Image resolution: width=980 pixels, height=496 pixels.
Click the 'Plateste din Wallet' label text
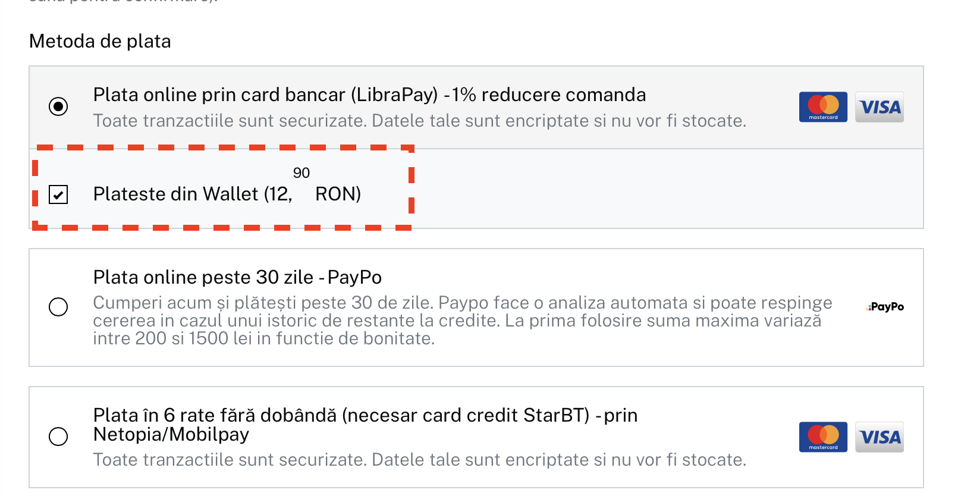pyautogui.click(x=176, y=194)
